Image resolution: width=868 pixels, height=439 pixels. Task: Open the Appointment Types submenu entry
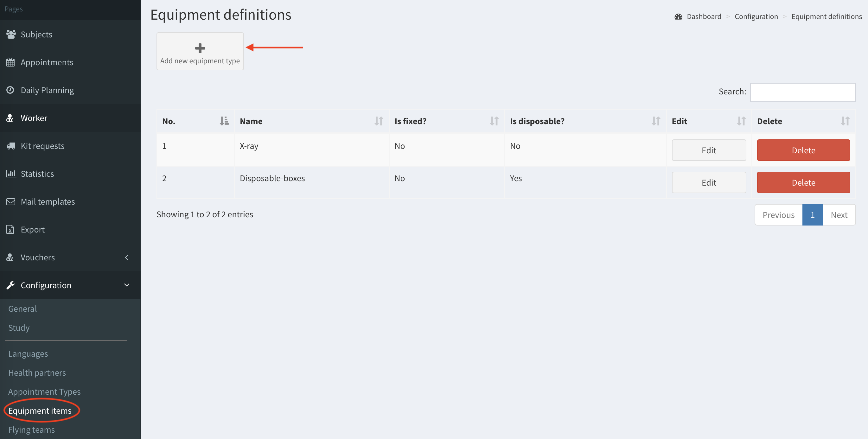coord(44,391)
